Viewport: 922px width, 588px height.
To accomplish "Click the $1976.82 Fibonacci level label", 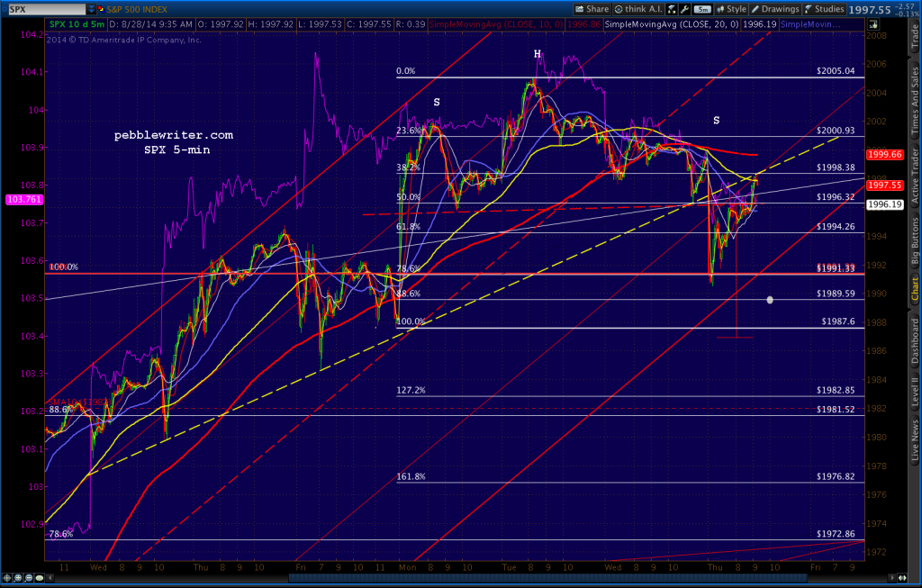I will click(x=836, y=476).
